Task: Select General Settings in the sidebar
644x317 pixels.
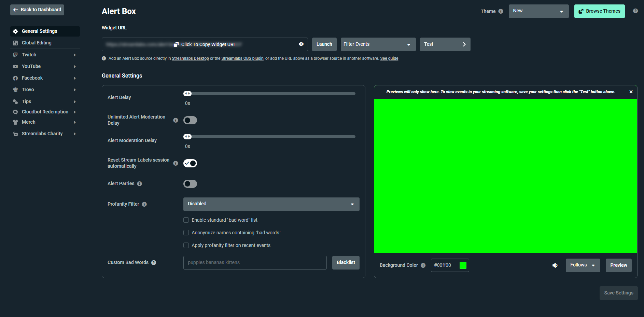Action: pyautogui.click(x=45, y=31)
